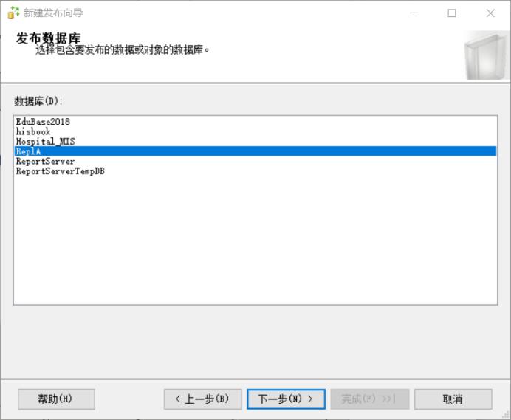Click the New Publication Wizard title bar icon

(x=13, y=13)
